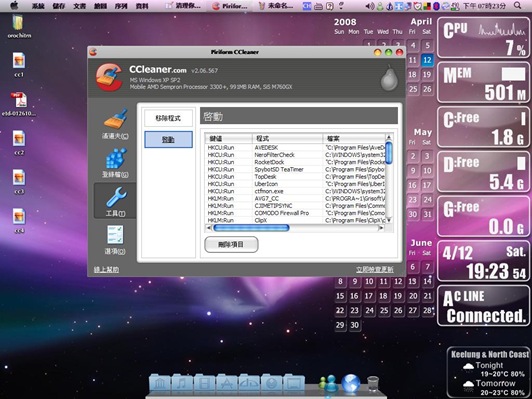Select June 30 in the calendar

pos(354,325)
